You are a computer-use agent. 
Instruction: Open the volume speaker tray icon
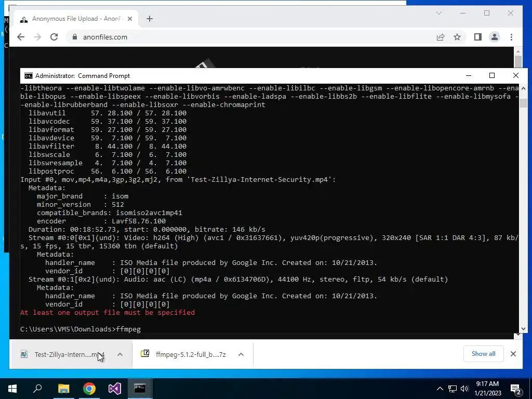tap(464, 389)
